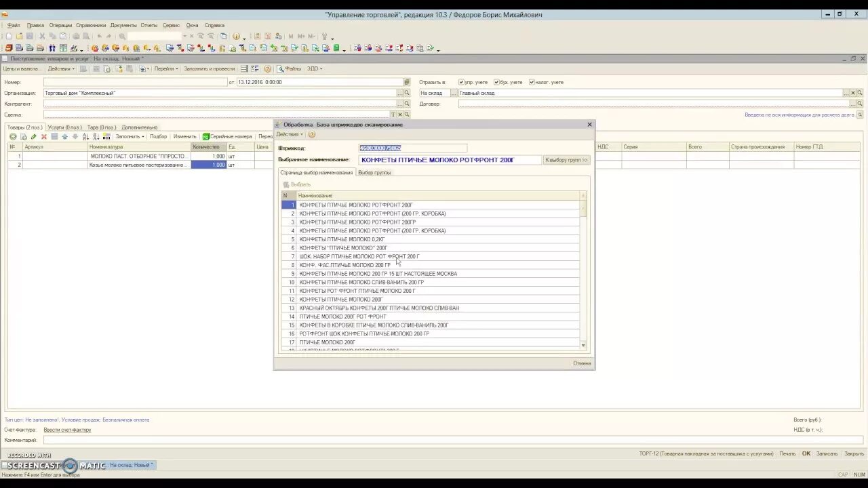This screenshot has width=868, height=488.
Task: Open the Файл menu
Action: pos(14,25)
